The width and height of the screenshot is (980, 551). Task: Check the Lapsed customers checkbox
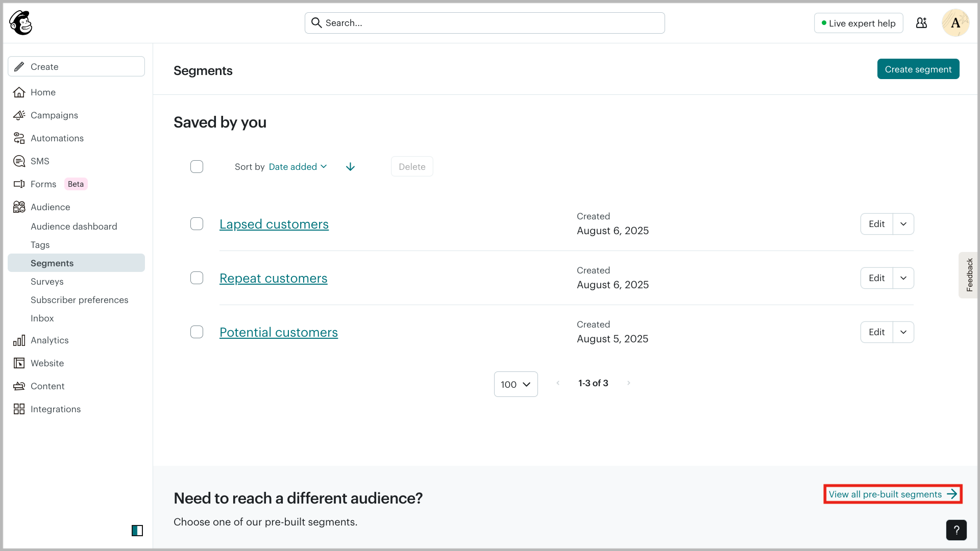(x=197, y=224)
